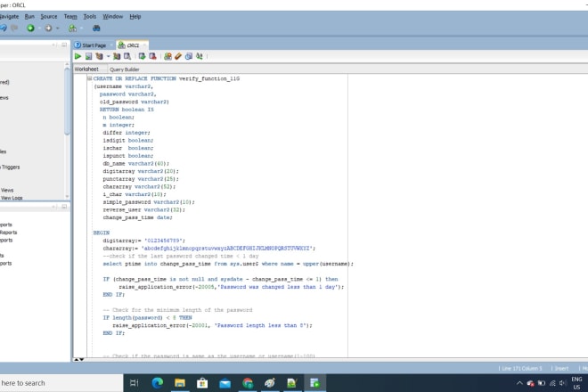Click the green Run Statement icon

pyautogui.click(x=78, y=56)
